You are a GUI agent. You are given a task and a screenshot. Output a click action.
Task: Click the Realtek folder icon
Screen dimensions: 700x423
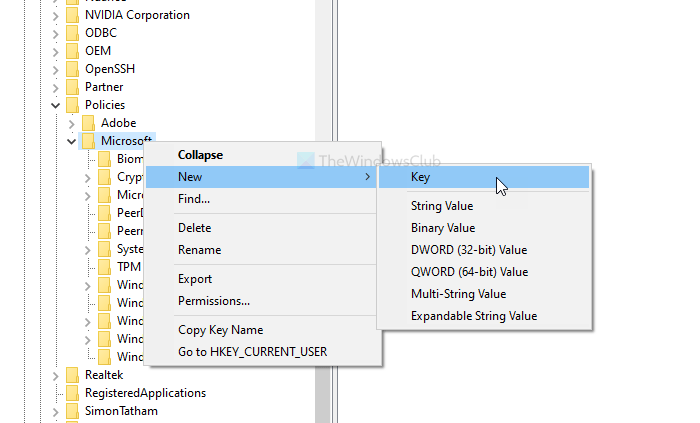pyautogui.click(x=71, y=375)
